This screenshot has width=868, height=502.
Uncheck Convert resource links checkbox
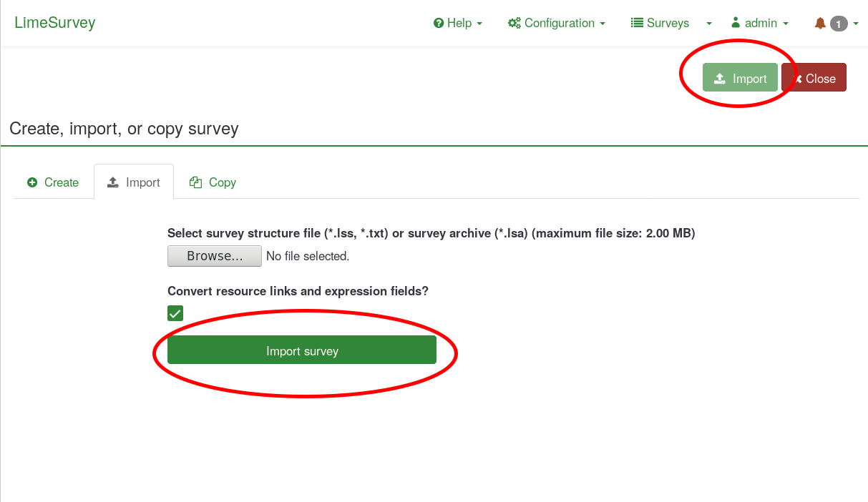pos(175,313)
